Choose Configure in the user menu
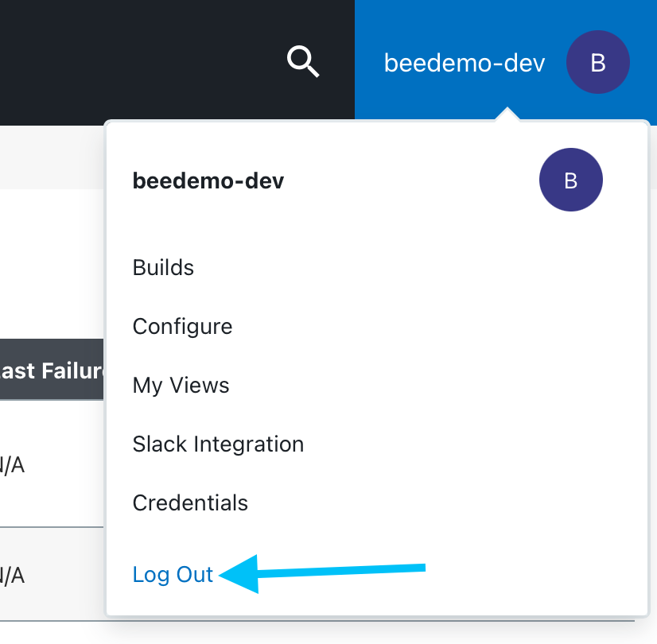Screen dimensions: 657x644 [182, 327]
